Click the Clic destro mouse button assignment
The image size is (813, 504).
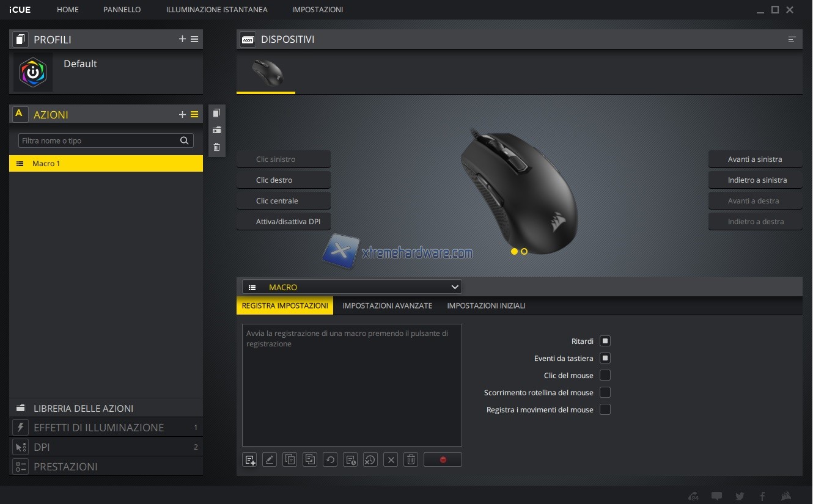[284, 180]
